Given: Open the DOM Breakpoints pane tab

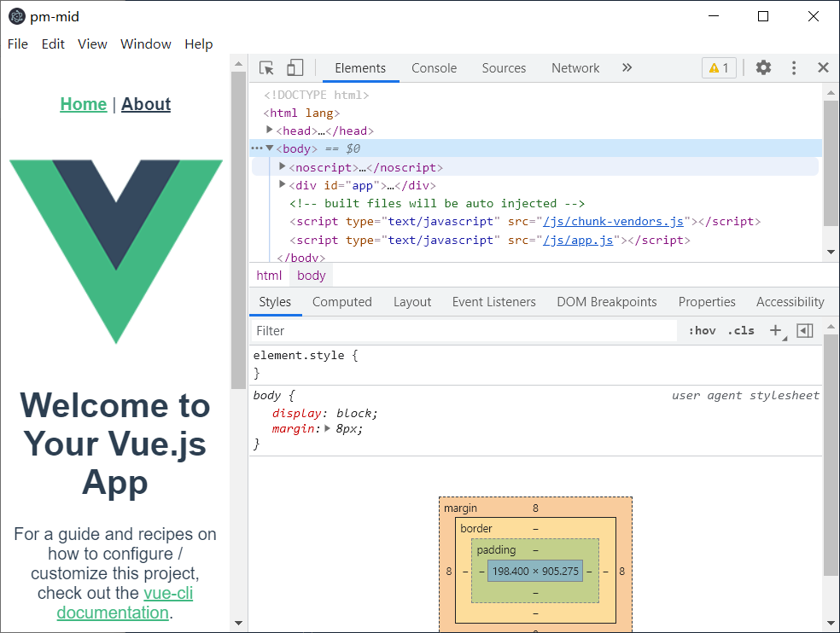Looking at the screenshot, I should [606, 302].
